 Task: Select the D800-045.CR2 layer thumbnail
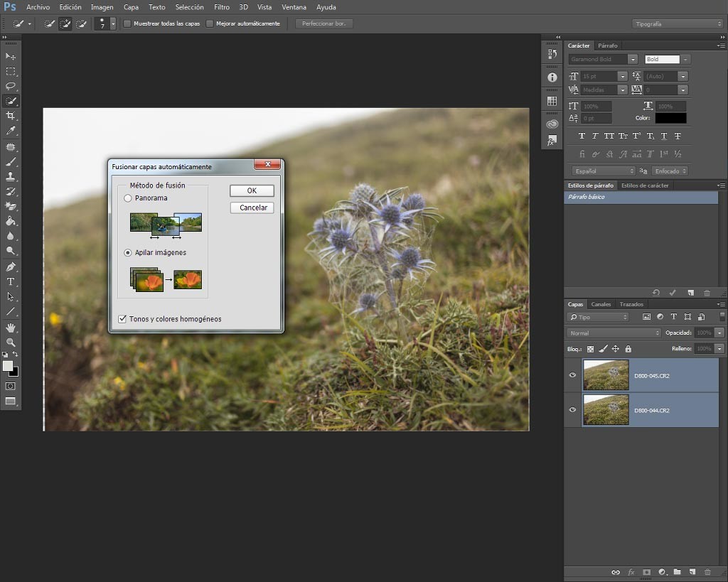[x=606, y=375]
